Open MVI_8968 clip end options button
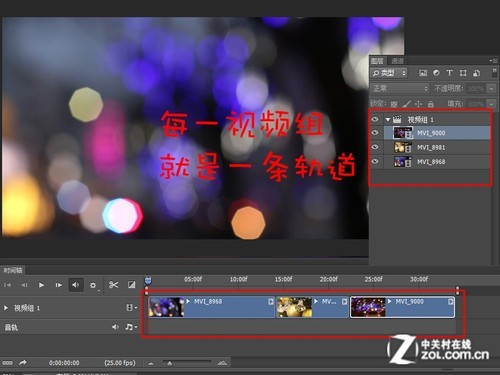Image resolution: width=500 pixels, height=375 pixels. point(271,302)
